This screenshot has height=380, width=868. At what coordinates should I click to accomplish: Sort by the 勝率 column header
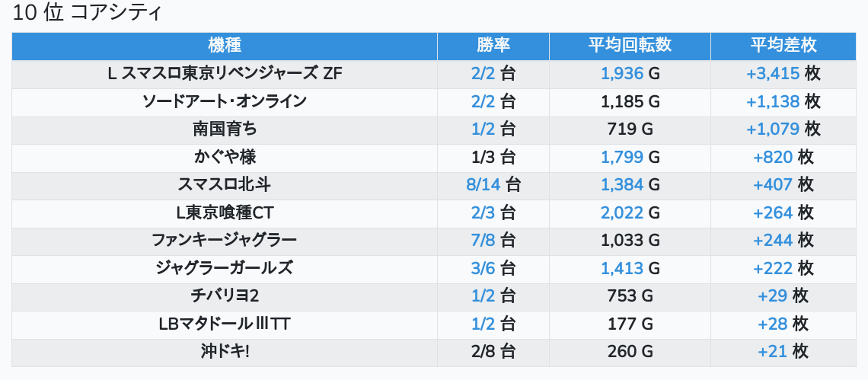coord(493,45)
